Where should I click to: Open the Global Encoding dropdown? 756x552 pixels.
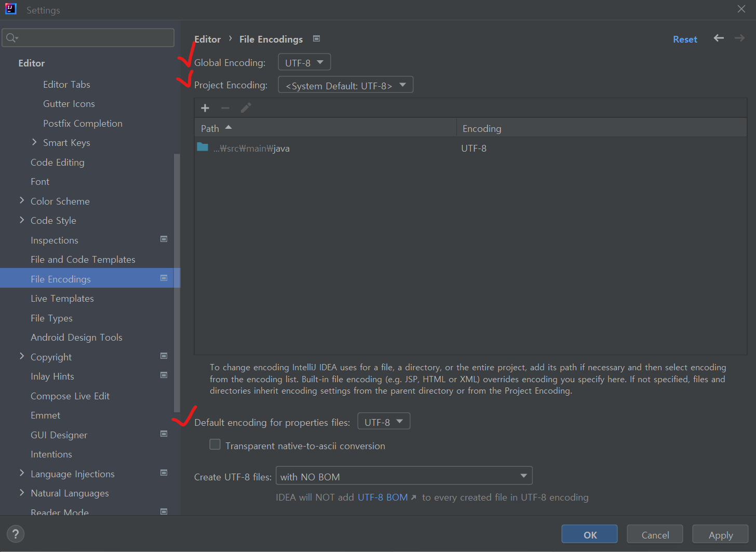point(304,62)
